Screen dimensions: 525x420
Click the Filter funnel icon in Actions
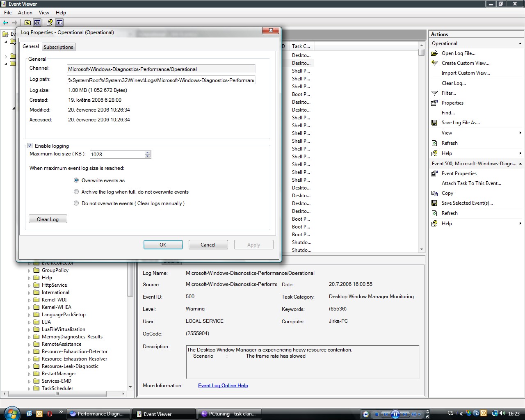pyautogui.click(x=435, y=93)
